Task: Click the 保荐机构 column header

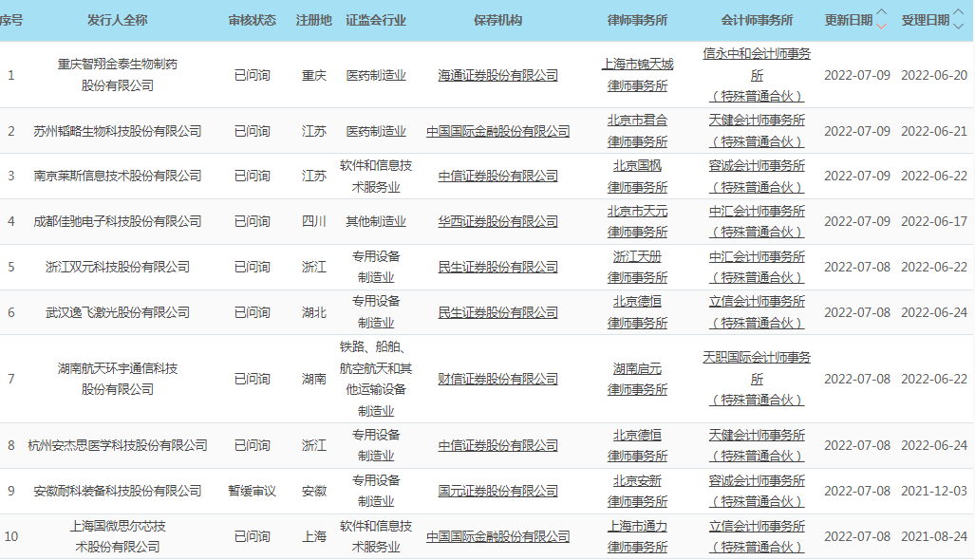Action: pos(497,20)
